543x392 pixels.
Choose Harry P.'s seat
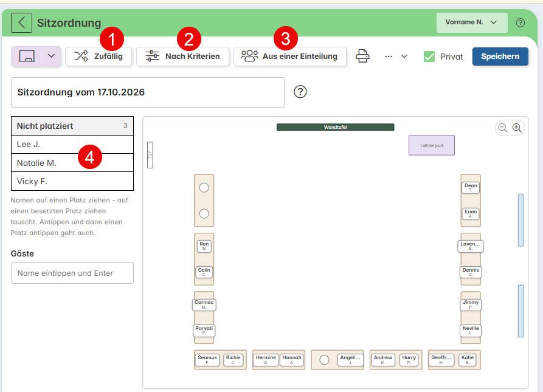pyautogui.click(x=409, y=360)
